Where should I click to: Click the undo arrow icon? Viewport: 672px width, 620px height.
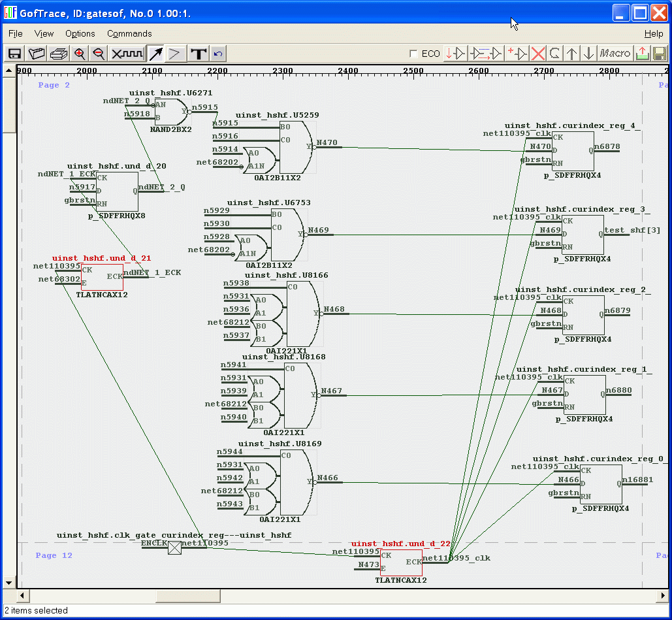(218, 54)
